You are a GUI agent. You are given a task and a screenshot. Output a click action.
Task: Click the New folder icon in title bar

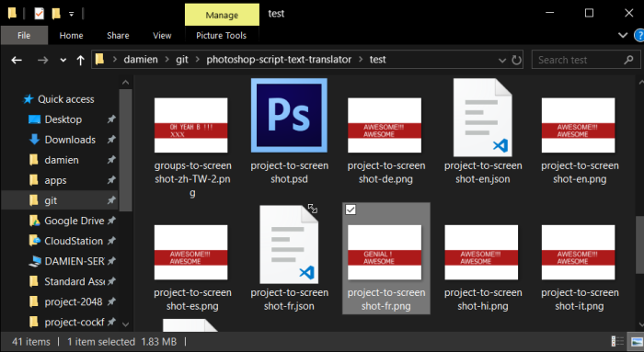56,14
